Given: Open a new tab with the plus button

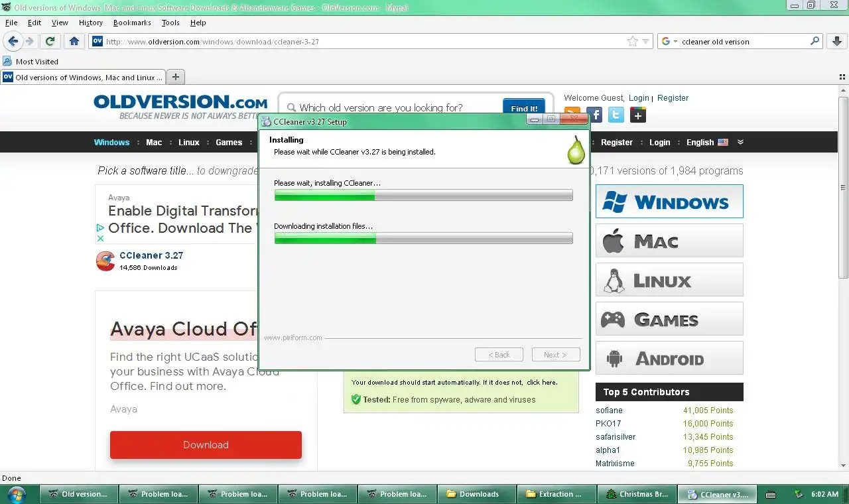Looking at the screenshot, I should coord(176,77).
